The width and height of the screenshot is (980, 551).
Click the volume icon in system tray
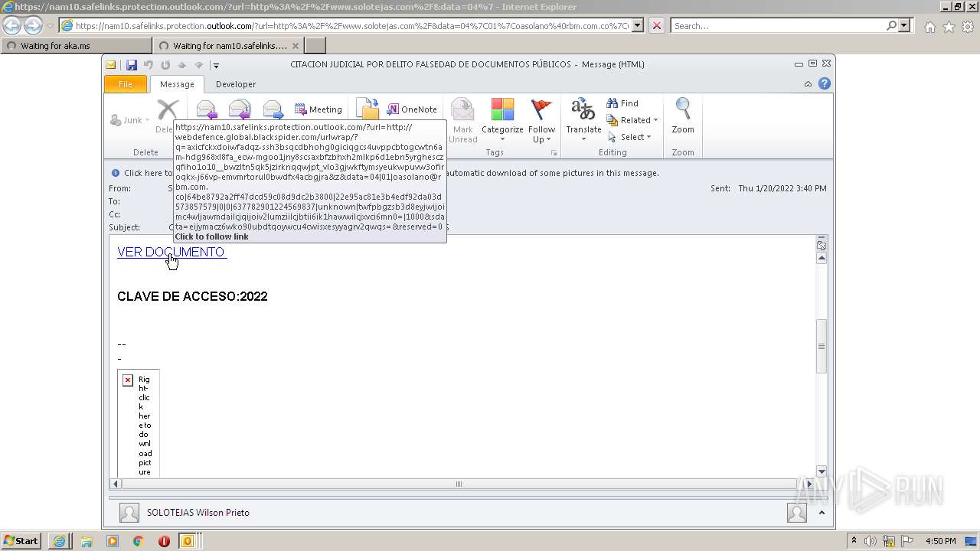tap(871, 541)
